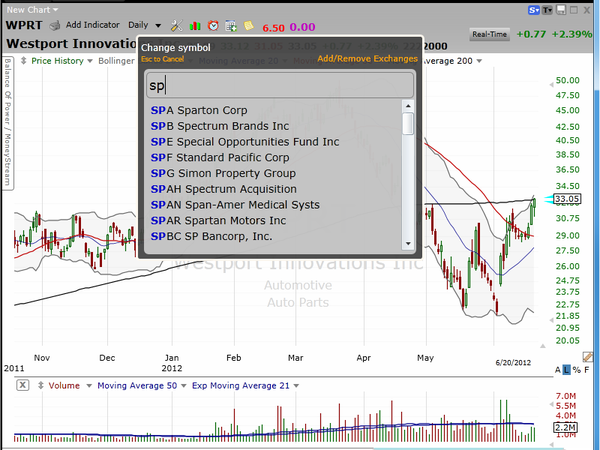Open the Moving Average 200 dropdown arrow
Image resolution: width=600 pixels, height=450 pixels.
[479, 61]
